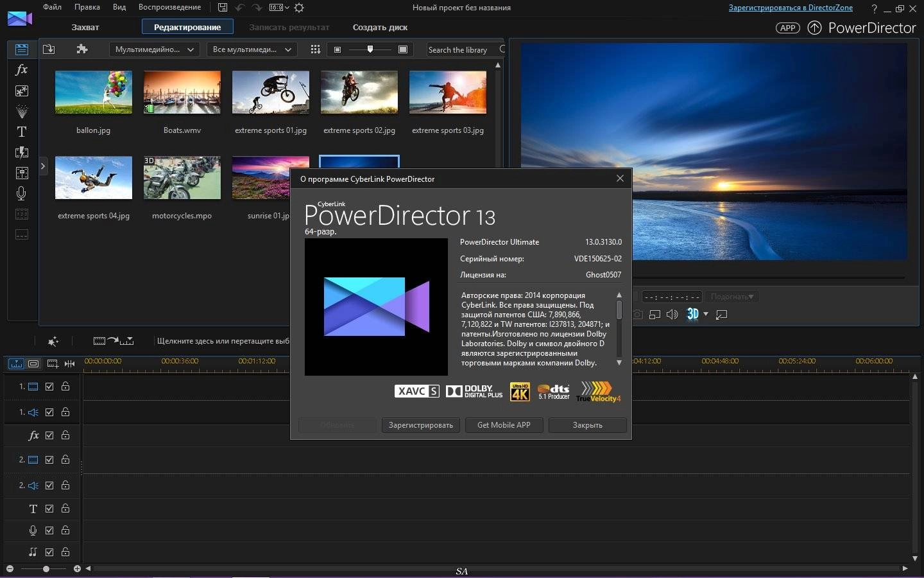This screenshot has height=578, width=924.
Task: Toggle the voice track enable checkbox
Action: point(49,530)
